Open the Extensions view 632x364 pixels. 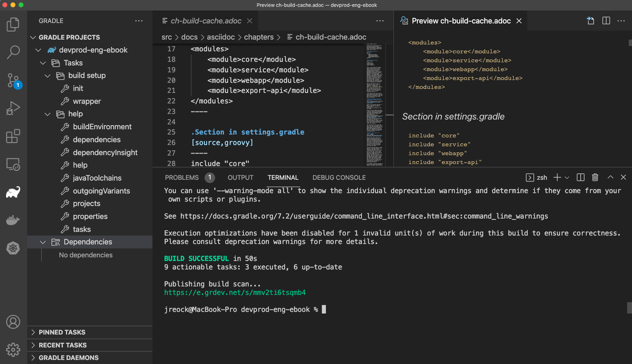pyautogui.click(x=13, y=136)
